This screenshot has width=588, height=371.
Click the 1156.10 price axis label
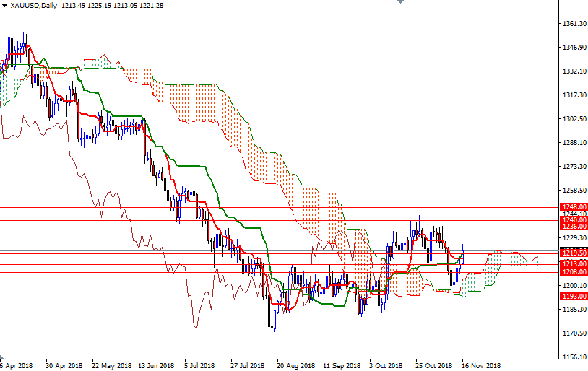pyautogui.click(x=574, y=357)
